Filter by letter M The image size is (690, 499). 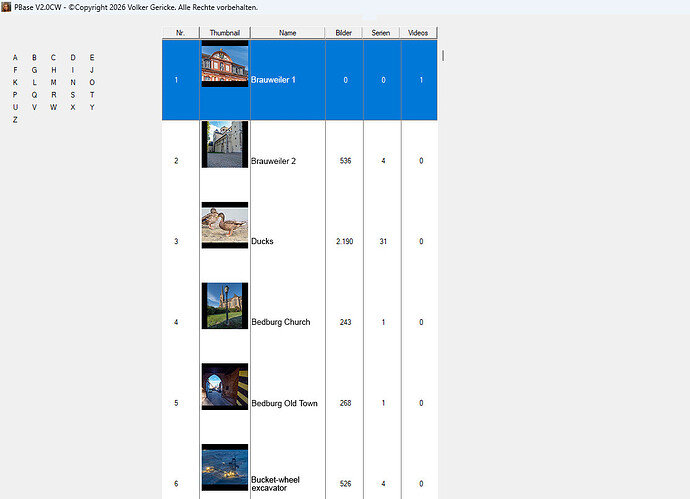point(53,82)
